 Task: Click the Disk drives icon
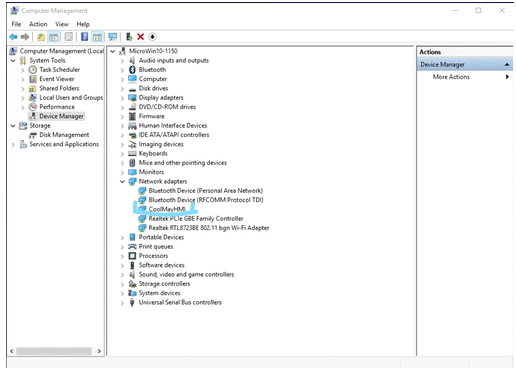pos(132,89)
